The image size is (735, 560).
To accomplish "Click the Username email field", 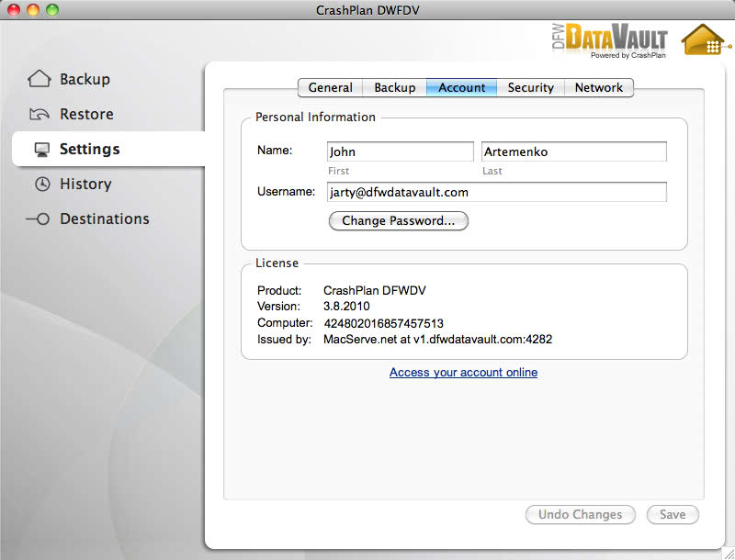I will tap(497, 192).
